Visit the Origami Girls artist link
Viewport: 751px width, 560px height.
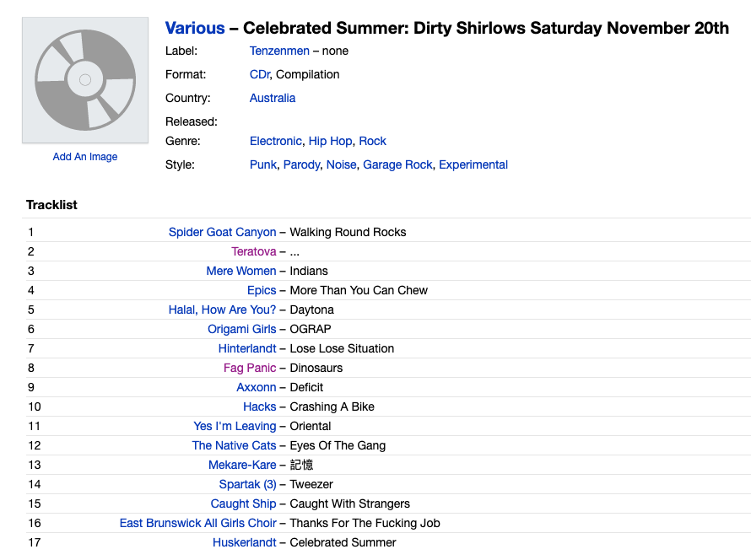(x=241, y=329)
